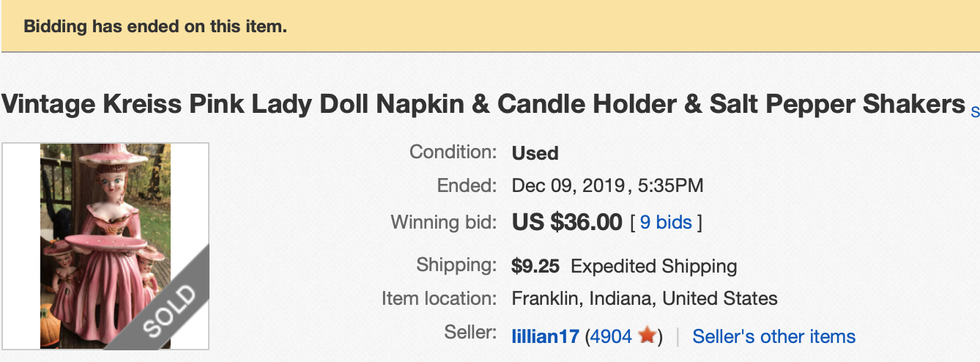The width and height of the screenshot is (980, 362).
Task: Open the 9 bids history link
Action: [x=666, y=222]
